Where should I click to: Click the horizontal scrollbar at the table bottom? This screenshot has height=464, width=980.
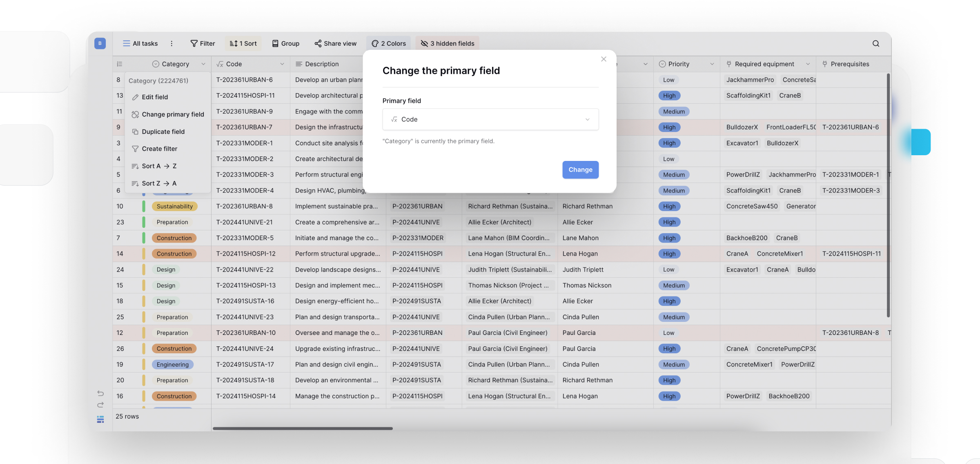[x=303, y=428]
